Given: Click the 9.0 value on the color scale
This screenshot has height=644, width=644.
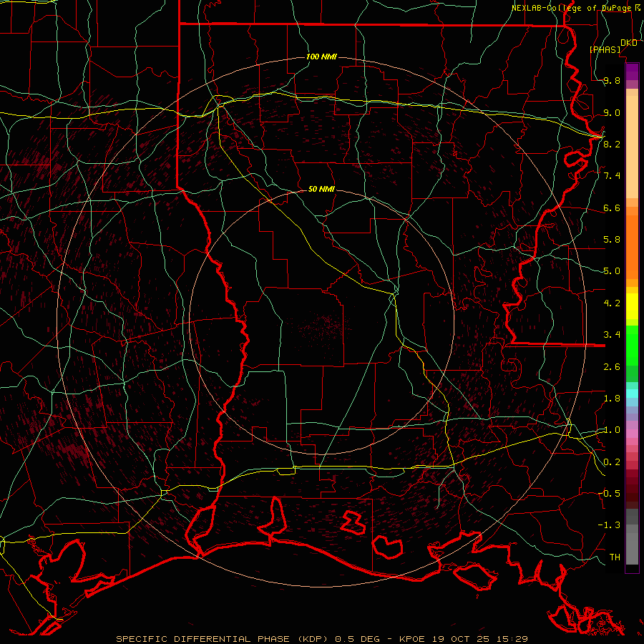Looking at the screenshot, I should [612, 112].
